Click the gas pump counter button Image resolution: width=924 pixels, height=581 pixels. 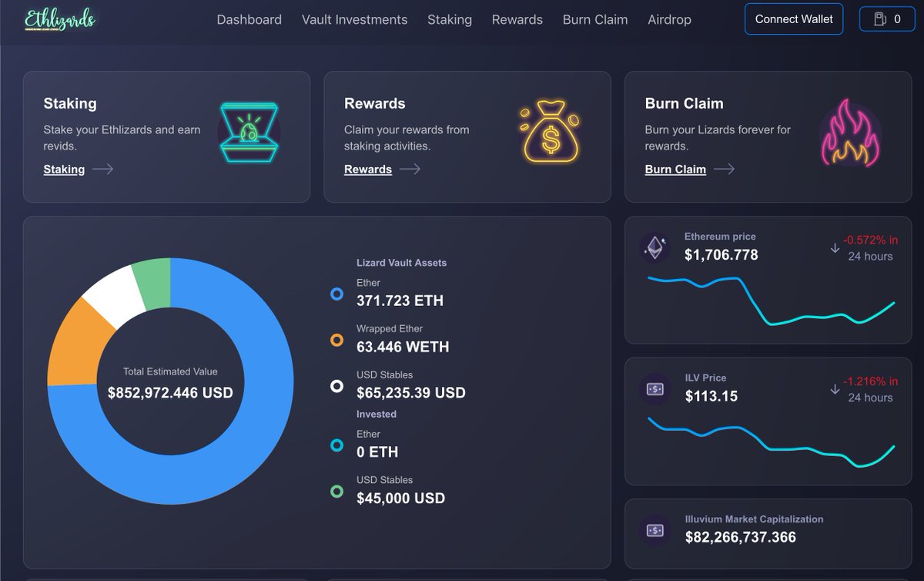click(x=887, y=19)
